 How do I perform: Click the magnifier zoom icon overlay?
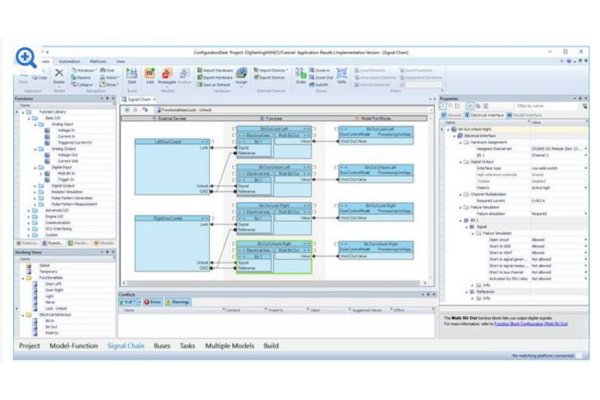click(26, 58)
